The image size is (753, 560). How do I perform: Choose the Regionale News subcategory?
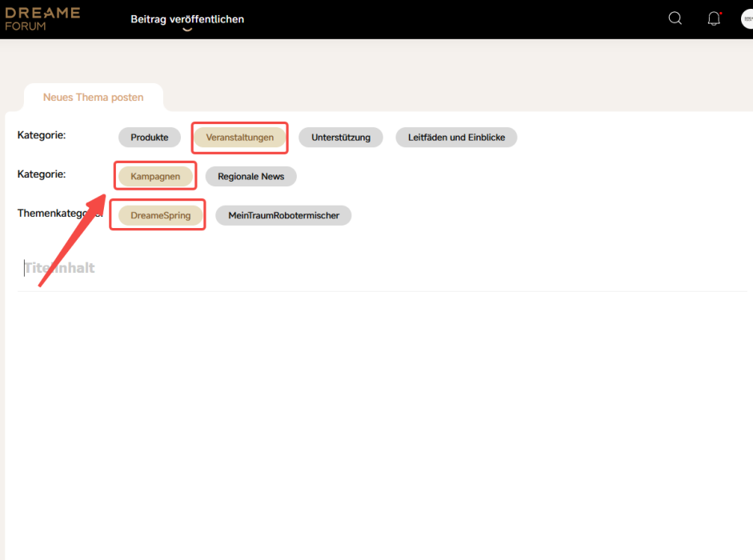pyautogui.click(x=250, y=176)
